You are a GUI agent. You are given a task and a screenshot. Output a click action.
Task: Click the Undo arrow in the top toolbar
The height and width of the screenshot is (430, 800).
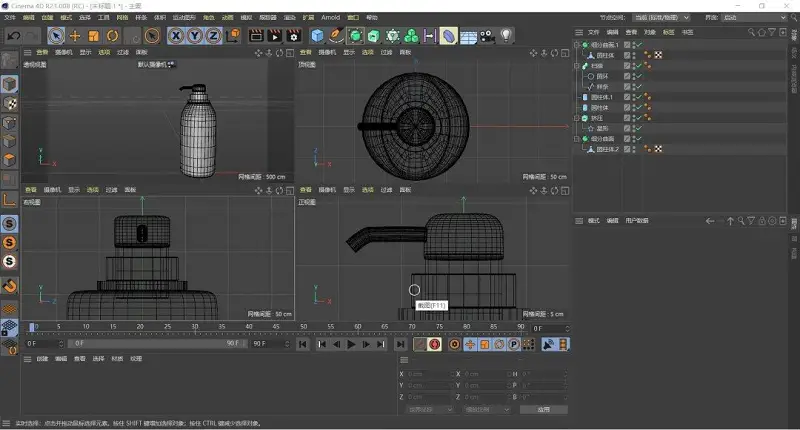14,36
